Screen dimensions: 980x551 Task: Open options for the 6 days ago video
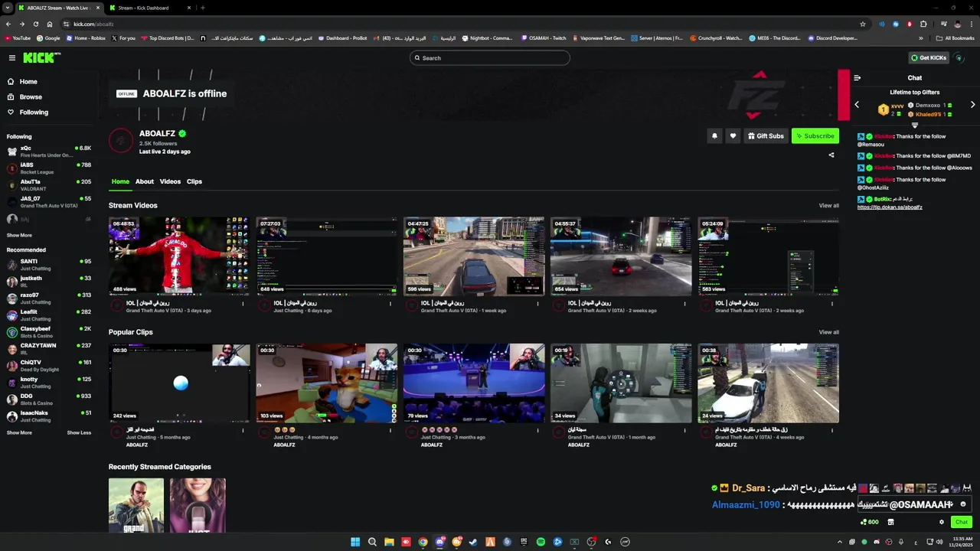pos(390,304)
